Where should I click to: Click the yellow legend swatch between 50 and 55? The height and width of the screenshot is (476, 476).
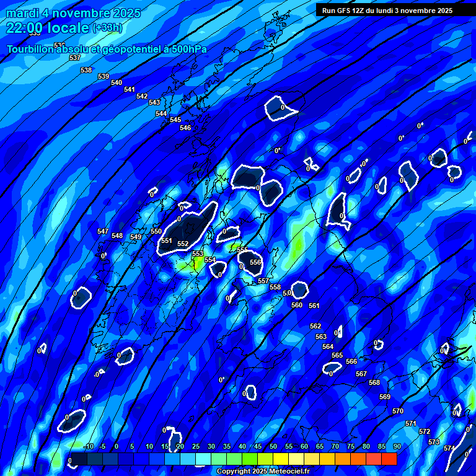pos(281,459)
